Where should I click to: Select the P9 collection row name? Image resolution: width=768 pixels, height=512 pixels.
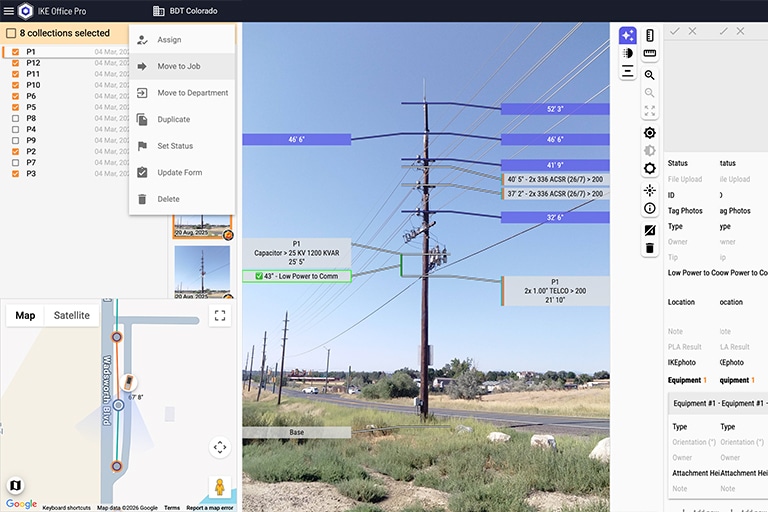31,140
